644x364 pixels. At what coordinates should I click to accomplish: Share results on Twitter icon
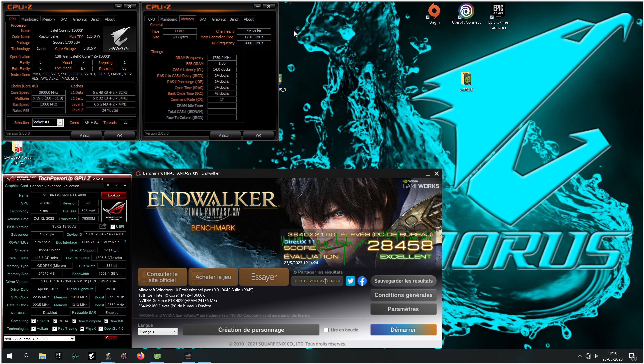tap(350, 281)
